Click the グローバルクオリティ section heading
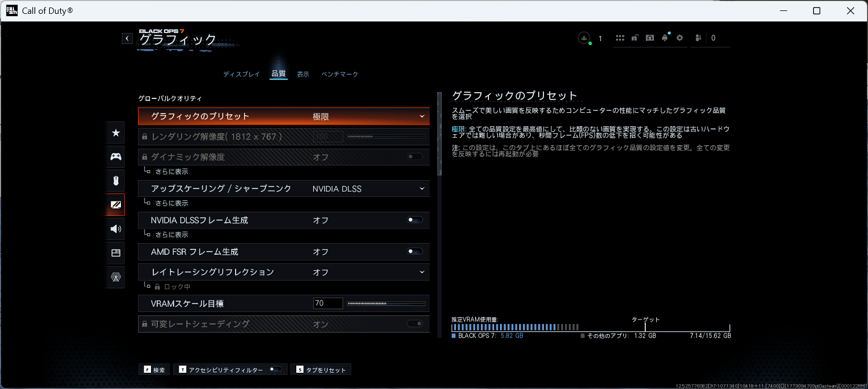The height and width of the screenshot is (389, 868). click(x=170, y=99)
